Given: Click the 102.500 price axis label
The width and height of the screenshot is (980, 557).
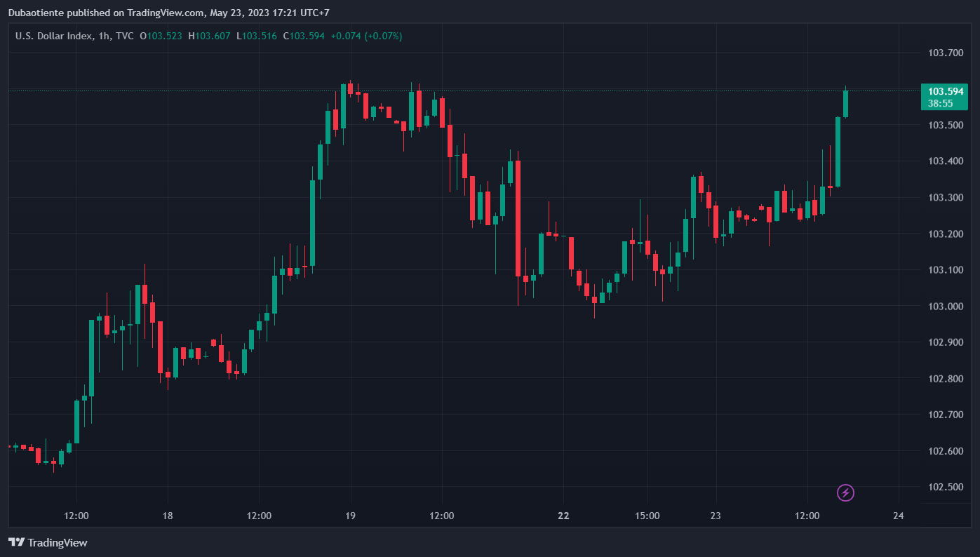Looking at the screenshot, I should (945, 488).
